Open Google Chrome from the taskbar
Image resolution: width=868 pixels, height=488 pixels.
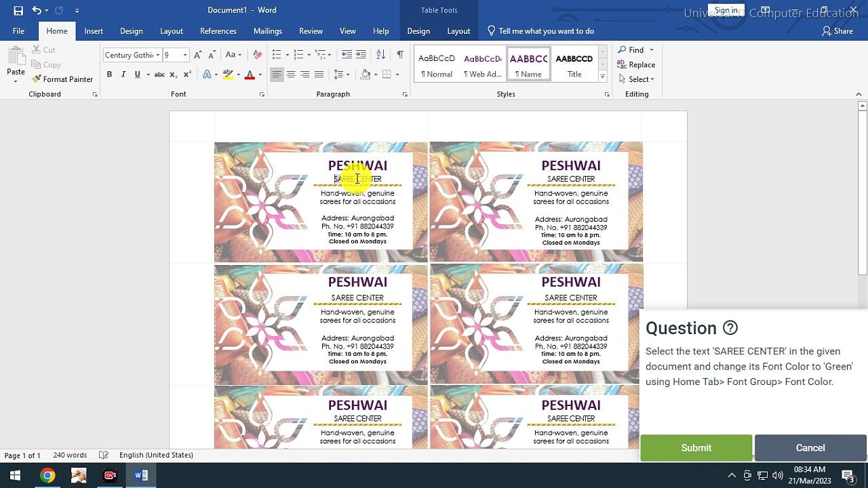pyautogui.click(x=47, y=475)
